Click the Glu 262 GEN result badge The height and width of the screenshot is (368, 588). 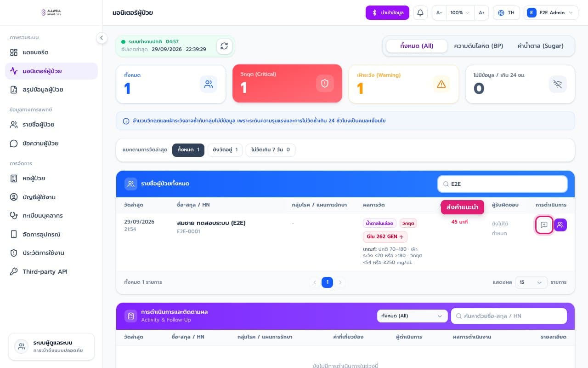pyautogui.click(x=385, y=236)
